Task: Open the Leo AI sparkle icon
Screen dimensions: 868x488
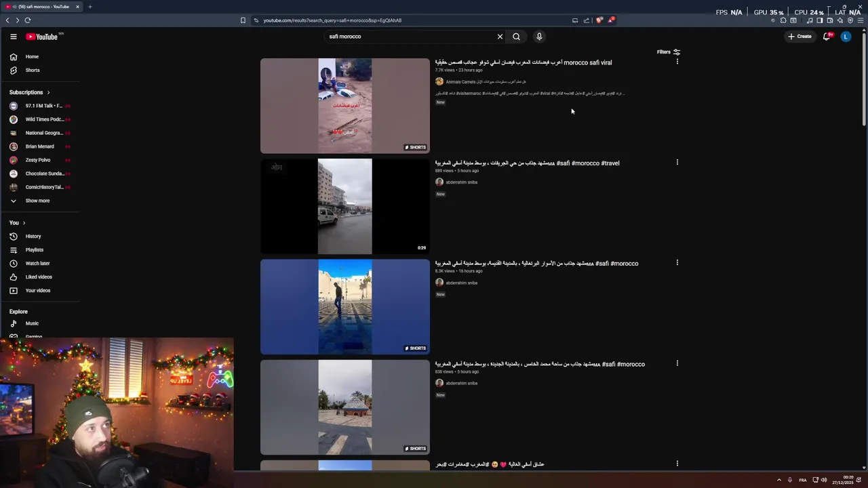Action: pyautogui.click(x=840, y=20)
